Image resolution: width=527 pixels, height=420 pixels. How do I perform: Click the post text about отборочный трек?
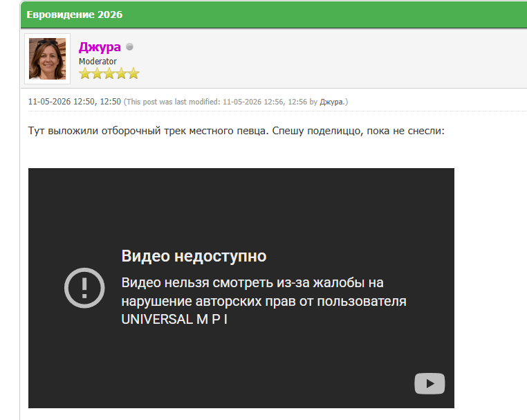click(x=237, y=131)
